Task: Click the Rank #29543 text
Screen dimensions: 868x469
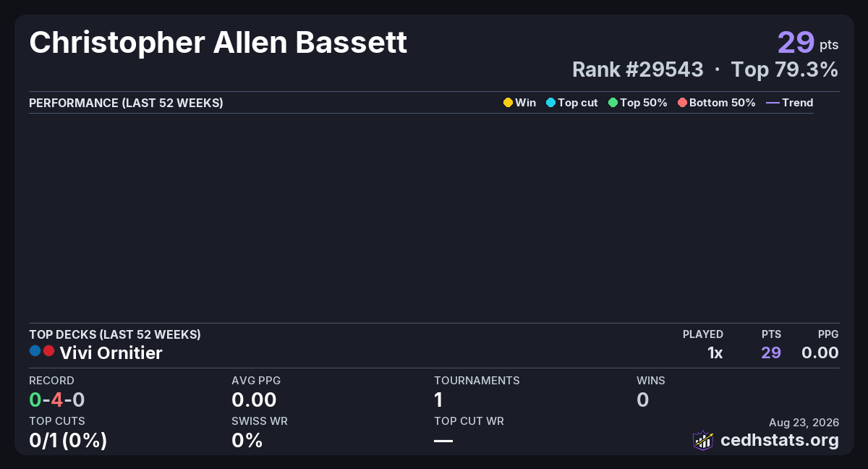Action: (x=637, y=69)
